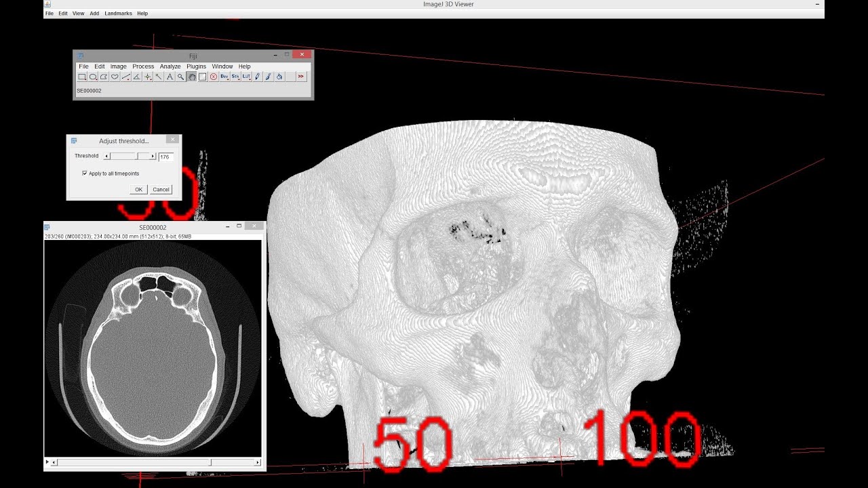Close the SE000002 image window
The height and width of the screenshot is (488, 868).
(x=255, y=226)
